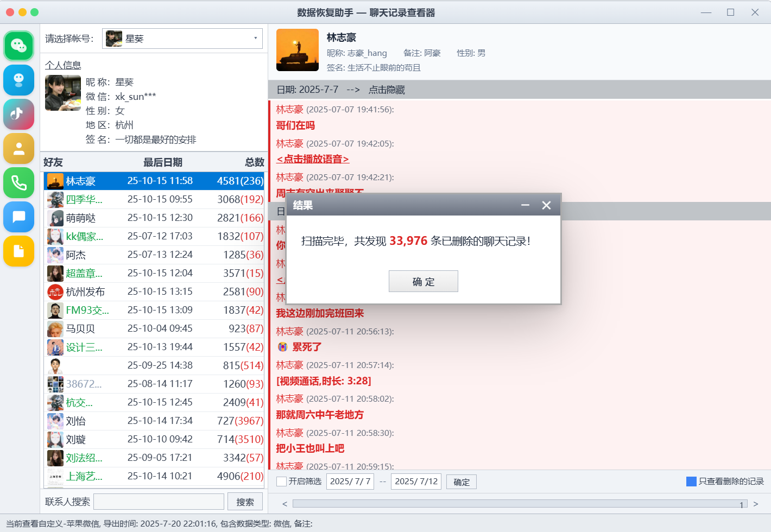Confirm the scan result with 确定
This screenshot has height=532, width=771.
[423, 281]
